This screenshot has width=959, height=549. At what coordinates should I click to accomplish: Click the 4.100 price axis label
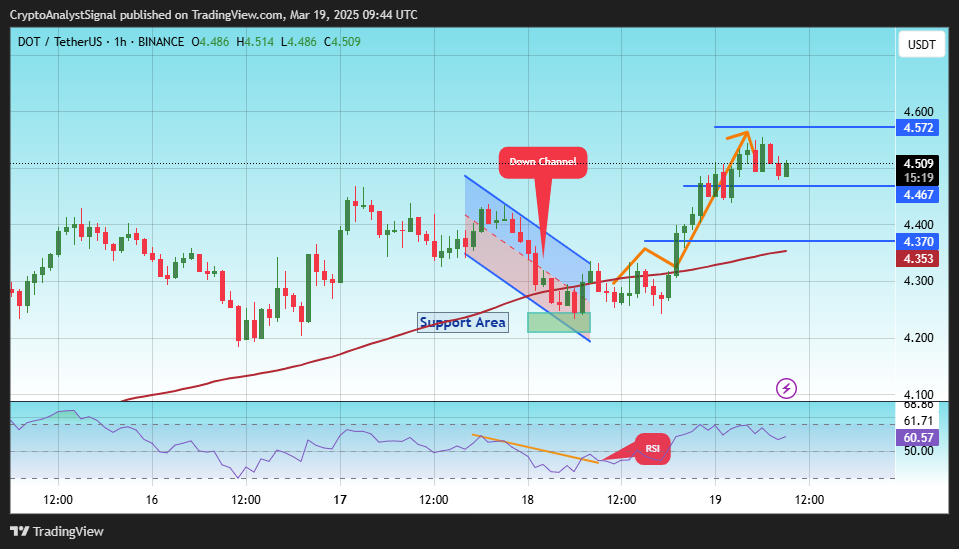pyautogui.click(x=919, y=394)
